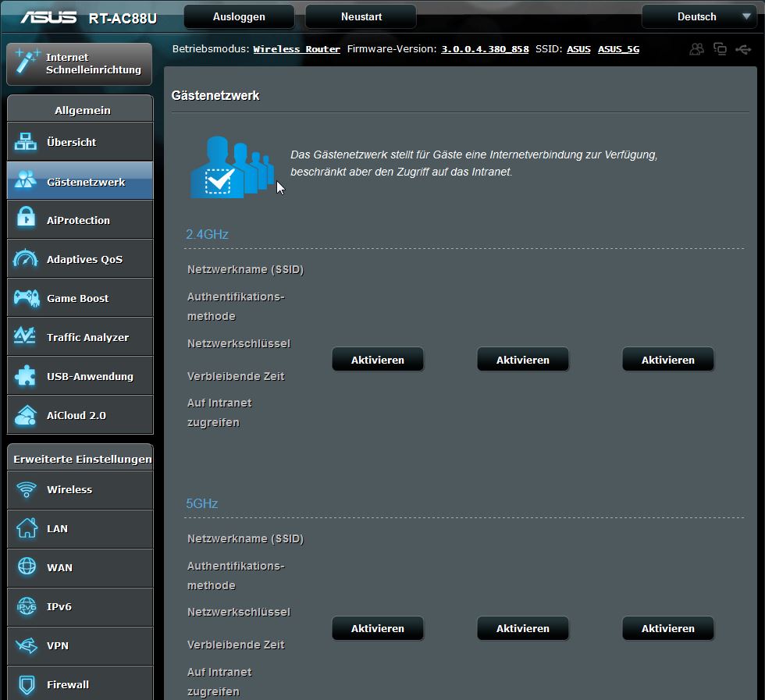765x700 pixels.
Task: Open the LAN settings menu entry
Action: tap(80, 529)
